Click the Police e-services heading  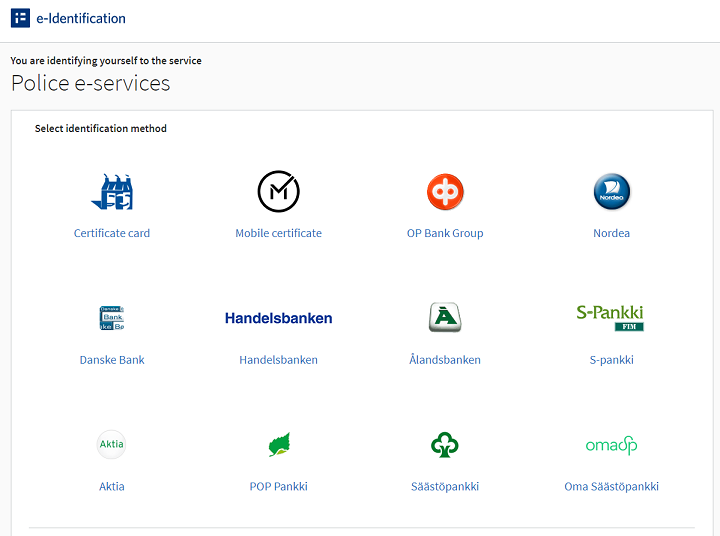(x=90, y=84)
